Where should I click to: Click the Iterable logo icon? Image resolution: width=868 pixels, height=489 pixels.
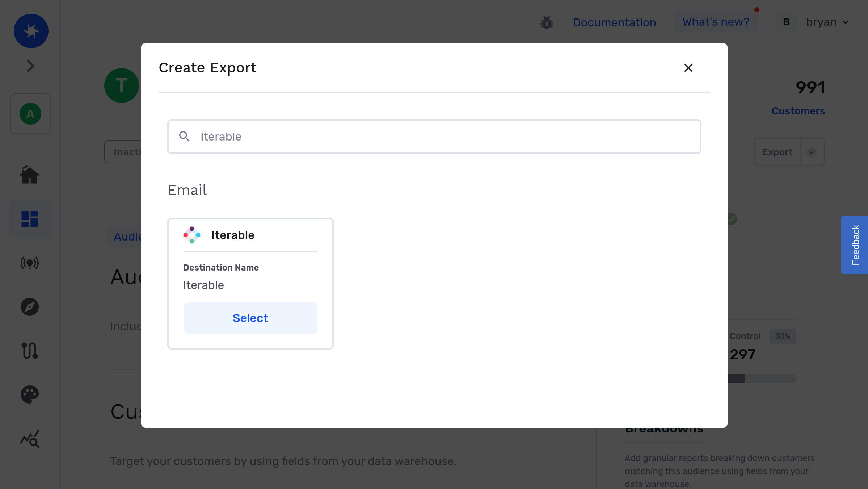[192, 235]
